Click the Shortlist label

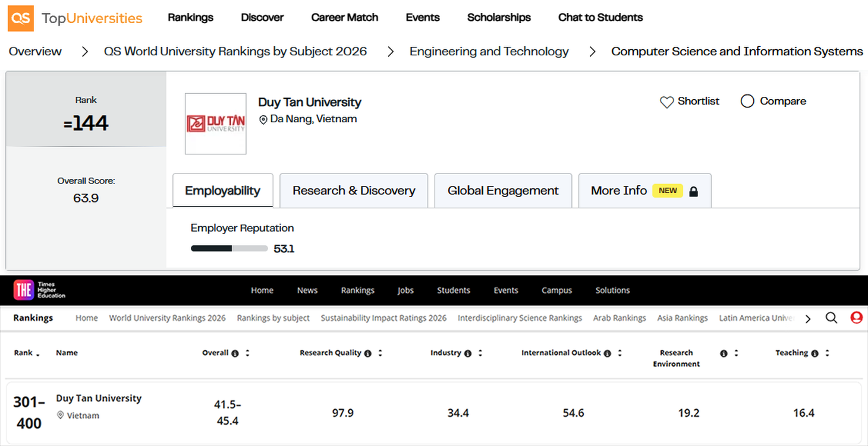point(699,102)
